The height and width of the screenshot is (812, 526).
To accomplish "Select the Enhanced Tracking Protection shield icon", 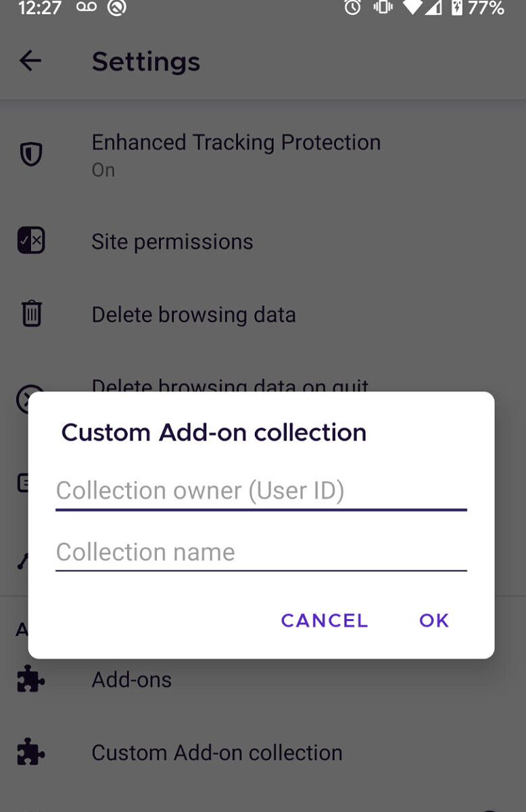I will point(30,154).
